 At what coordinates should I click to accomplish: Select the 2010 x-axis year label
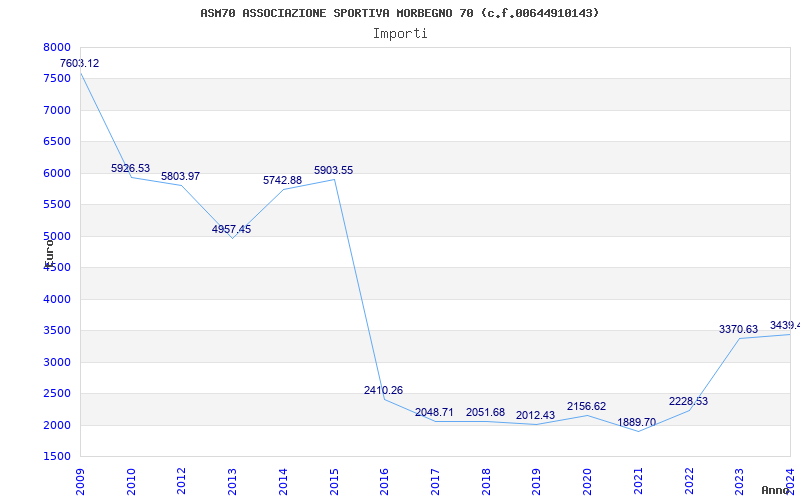coord(131,482)
